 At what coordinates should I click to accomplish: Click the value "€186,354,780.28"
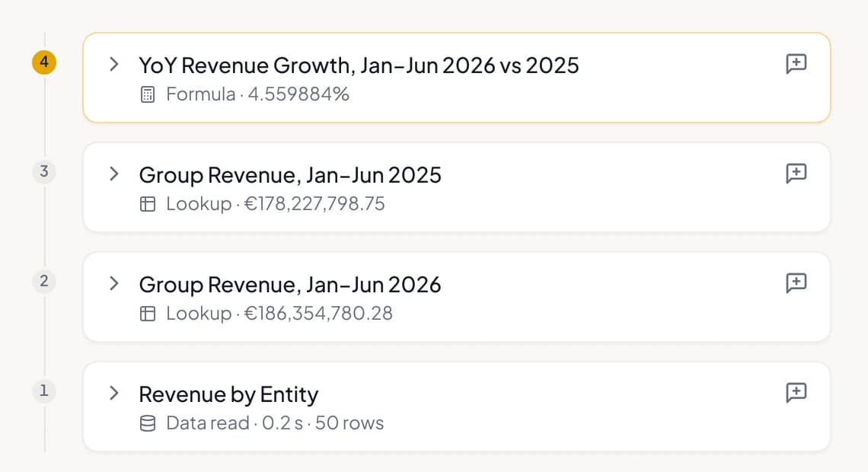pos(318,313)
